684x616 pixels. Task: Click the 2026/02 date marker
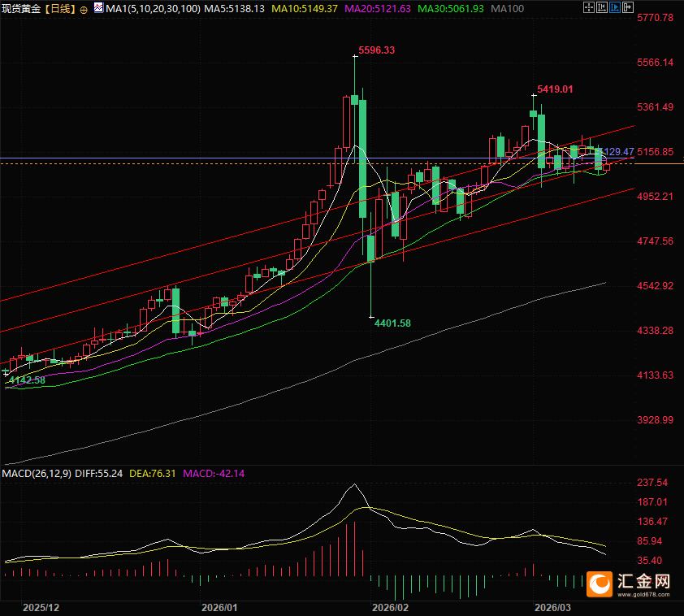[391, 608]
